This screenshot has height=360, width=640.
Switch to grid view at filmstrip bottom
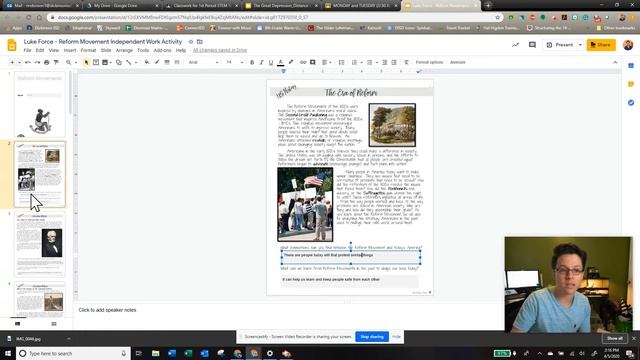[x=54, y=324]
